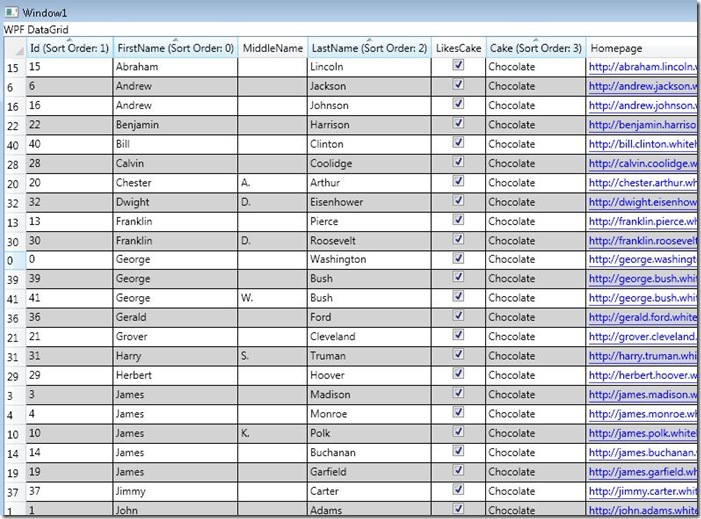This screenshot has height=519, width=701.
Task: Toggle LikesCake for Gerald Ford
Action: pos(458,316)
